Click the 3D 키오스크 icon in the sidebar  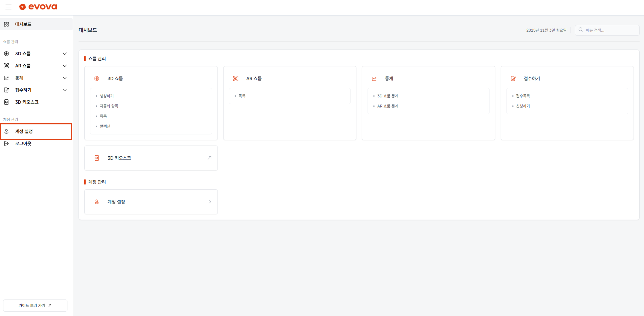click(x=6, y=102)
